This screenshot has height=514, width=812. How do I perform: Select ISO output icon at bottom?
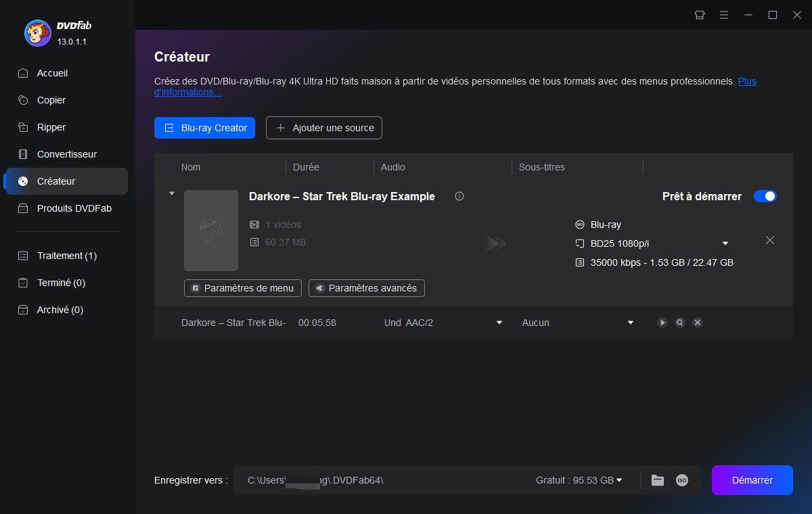(682, 480)
